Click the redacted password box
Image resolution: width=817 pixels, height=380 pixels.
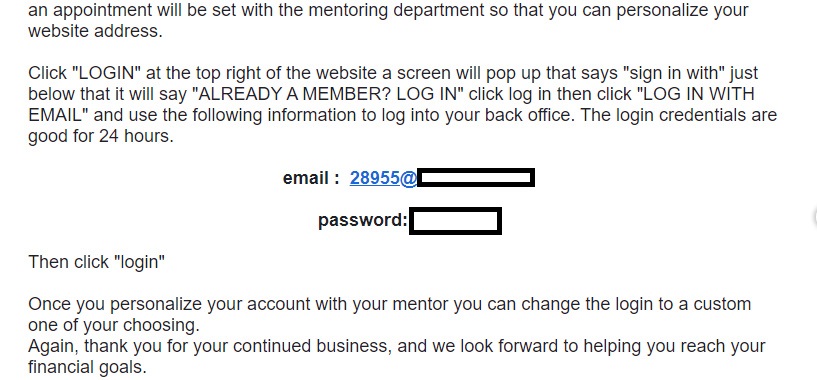[455, 221]
